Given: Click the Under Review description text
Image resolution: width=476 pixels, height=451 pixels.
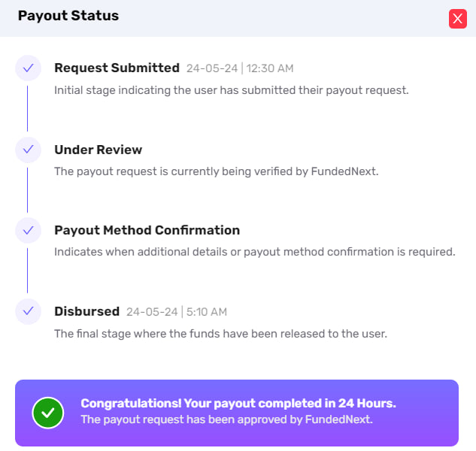Looking at the screenshot, I should pos(216,171).
